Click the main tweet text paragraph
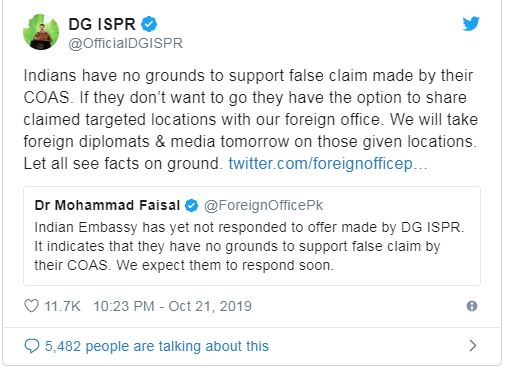 click(251, 120)
